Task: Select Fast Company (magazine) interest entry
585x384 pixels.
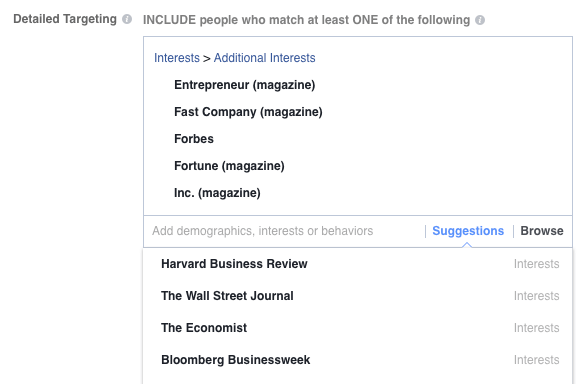Action: coord(248,112)
